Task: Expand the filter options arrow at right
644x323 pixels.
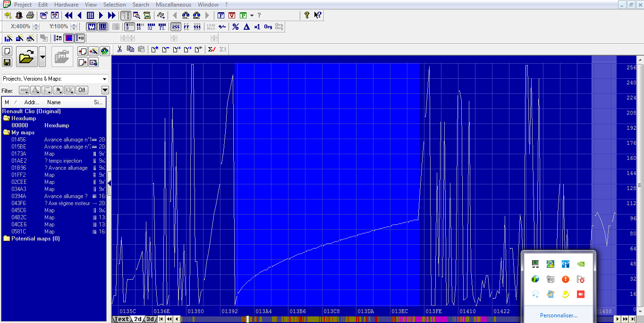Action: tap(105, 90)
